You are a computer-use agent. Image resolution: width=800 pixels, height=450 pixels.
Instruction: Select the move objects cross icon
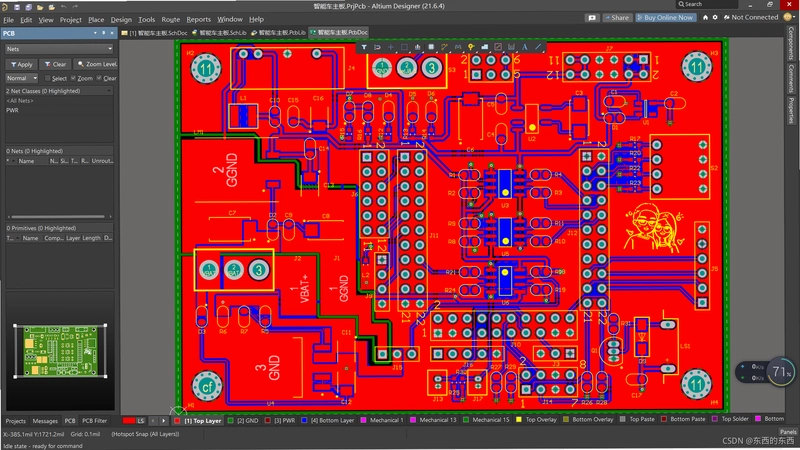pyautogui.click(x=391, y=47)
